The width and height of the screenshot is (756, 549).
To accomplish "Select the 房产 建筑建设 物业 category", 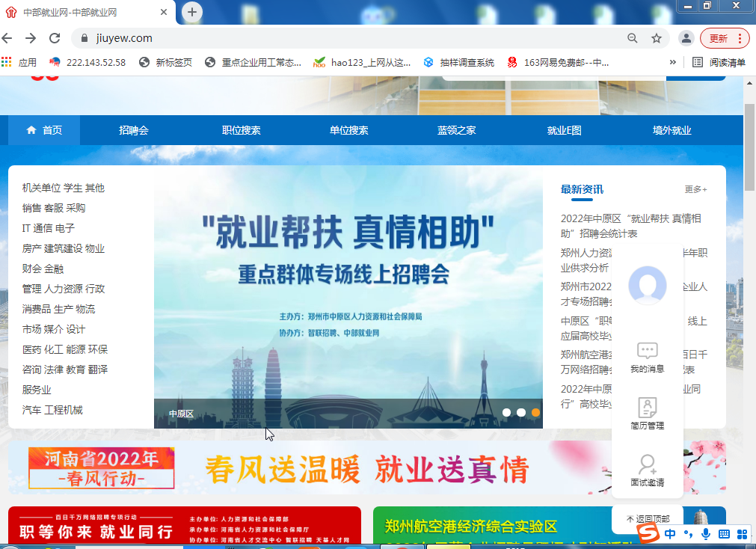I will pyautogui.click(x=63, y=248).
